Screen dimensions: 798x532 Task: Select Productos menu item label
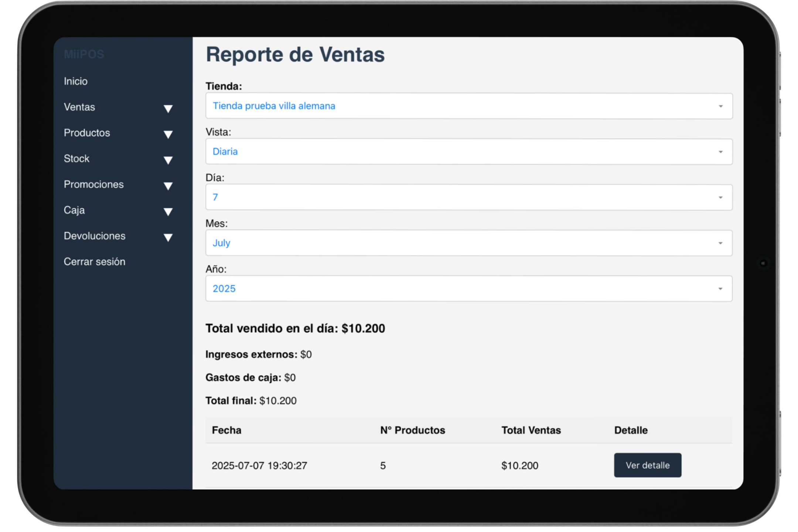87,133
